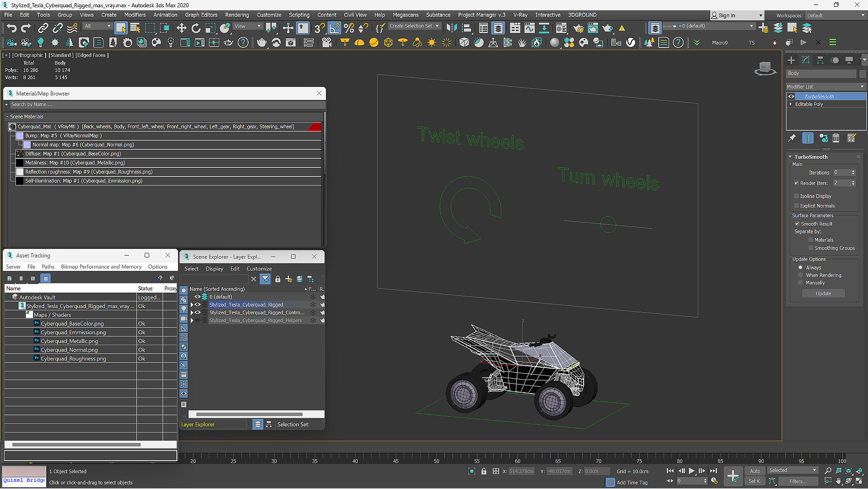Open the Workspaces Default dropdown

[x=835, y=15]
